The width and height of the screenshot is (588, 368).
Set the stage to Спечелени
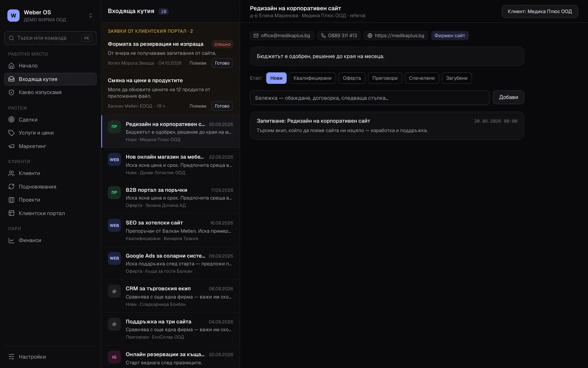[x=422, y=78]
